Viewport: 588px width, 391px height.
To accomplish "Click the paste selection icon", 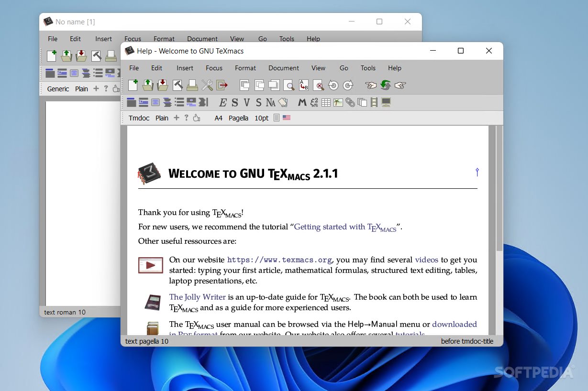I will coord(274,85).
